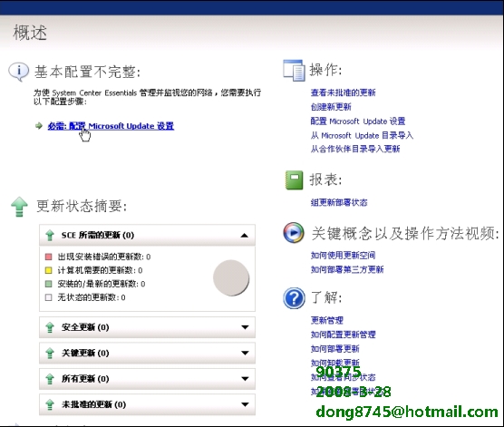Click the 计算机需要的更新数: 0 text
Viewport: 504px width, 427px height.
(100, 270)
